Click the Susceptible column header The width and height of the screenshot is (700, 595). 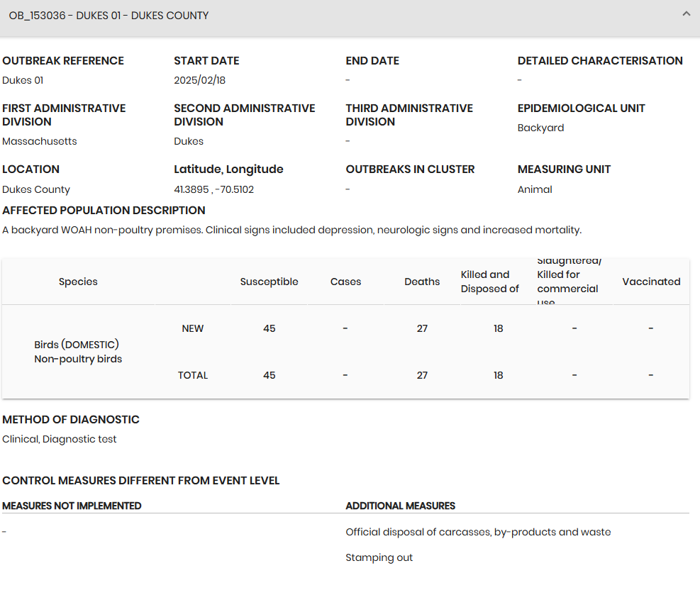pos(269,282)
